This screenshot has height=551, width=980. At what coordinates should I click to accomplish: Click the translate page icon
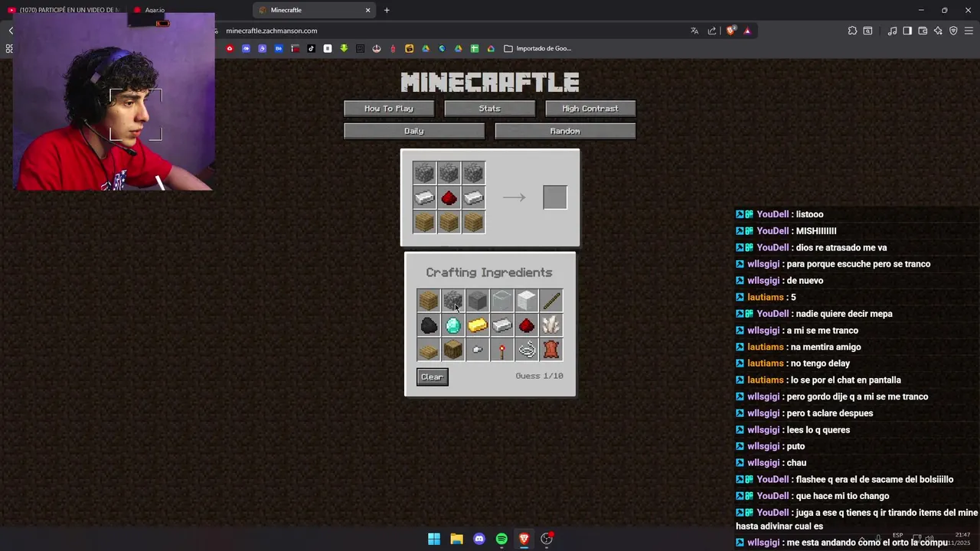coord(694,31)
